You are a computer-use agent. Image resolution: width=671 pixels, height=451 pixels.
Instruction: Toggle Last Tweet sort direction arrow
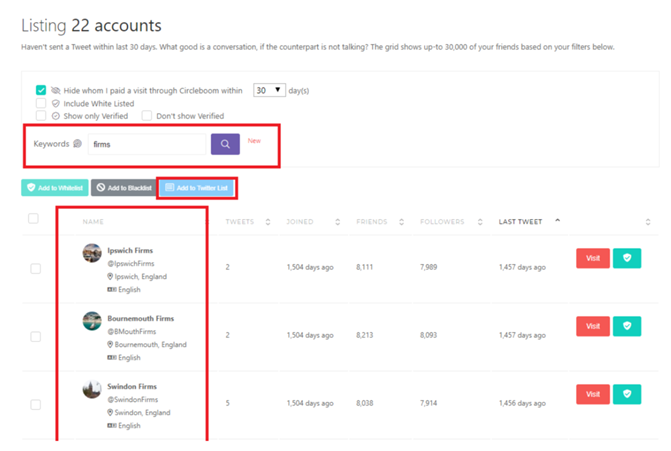[x=558, y=220]
